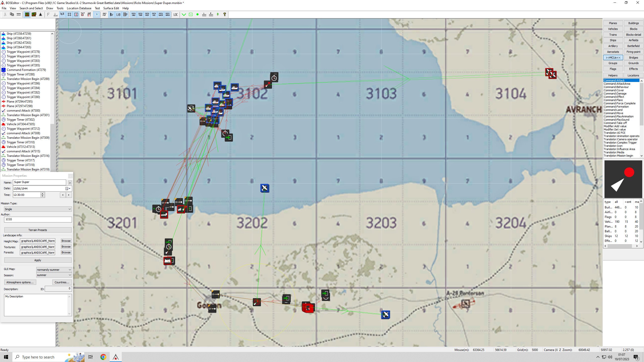Click the copy icon in the toolbar
The width and height of the screenshot is (644, 362).
(12, 15)
